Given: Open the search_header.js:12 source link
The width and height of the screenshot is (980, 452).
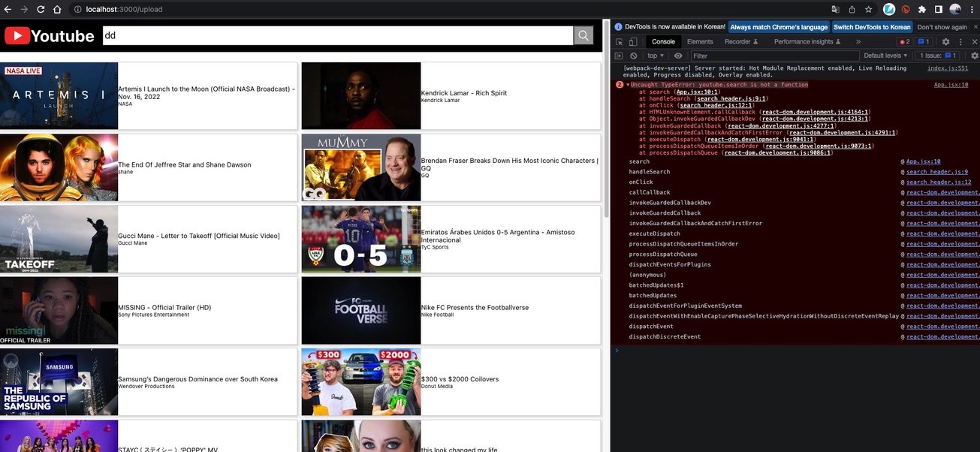Looking at the screenshot, I should (939, 182).
